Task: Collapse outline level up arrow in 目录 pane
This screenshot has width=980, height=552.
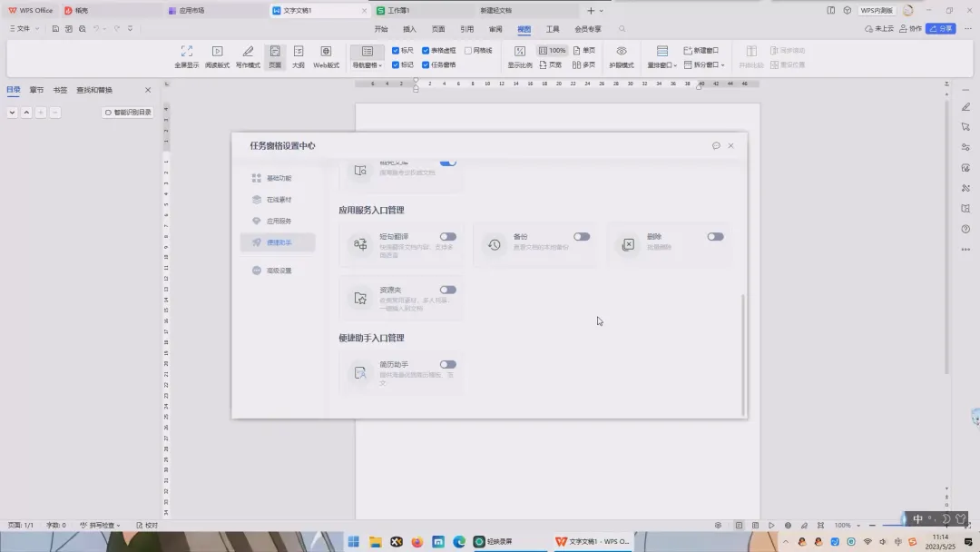Action: 26,113
